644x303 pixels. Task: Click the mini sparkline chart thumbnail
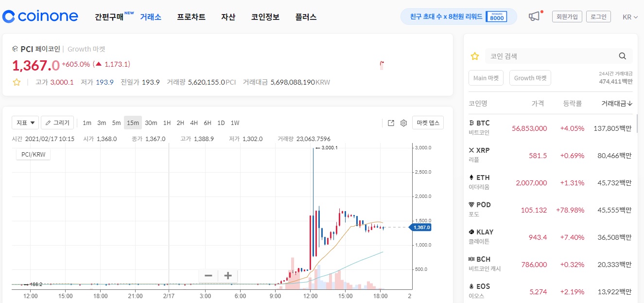[382, 65]
